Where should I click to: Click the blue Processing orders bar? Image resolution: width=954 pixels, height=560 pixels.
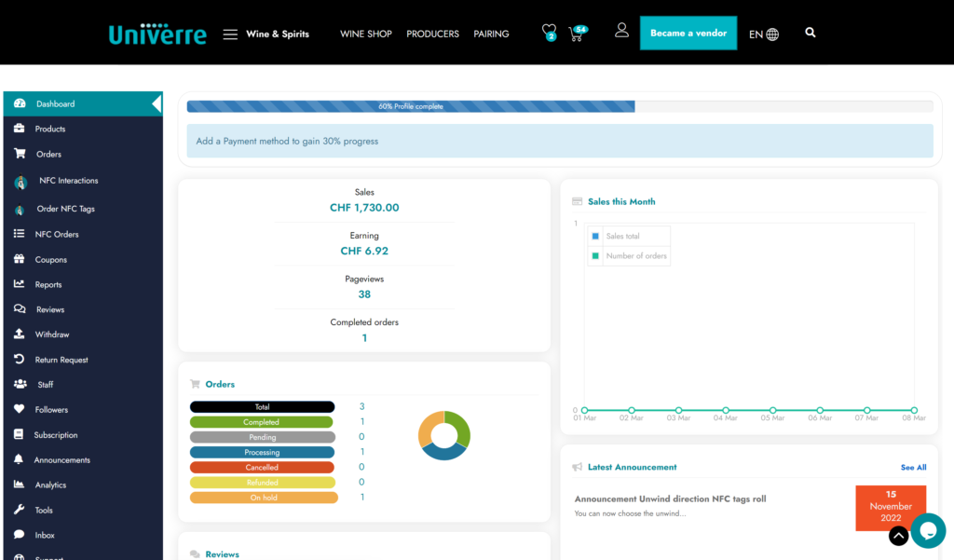point(262,452)
